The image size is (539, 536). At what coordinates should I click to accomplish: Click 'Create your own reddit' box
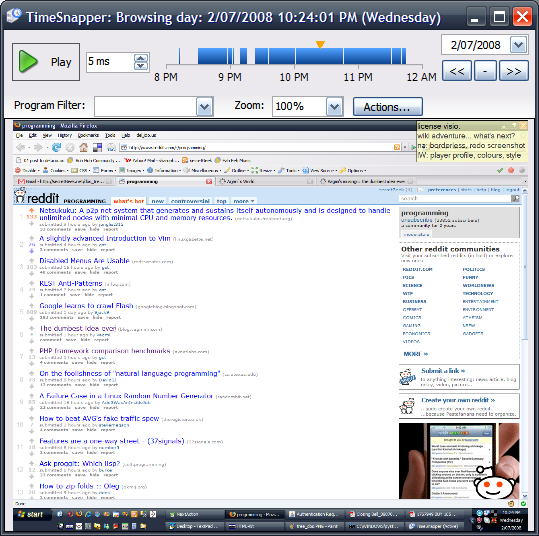pyautogui.click(x=459, y=406)
